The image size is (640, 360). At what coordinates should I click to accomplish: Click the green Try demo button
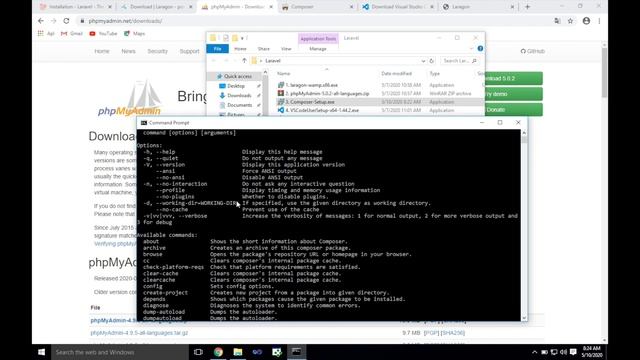514,94
